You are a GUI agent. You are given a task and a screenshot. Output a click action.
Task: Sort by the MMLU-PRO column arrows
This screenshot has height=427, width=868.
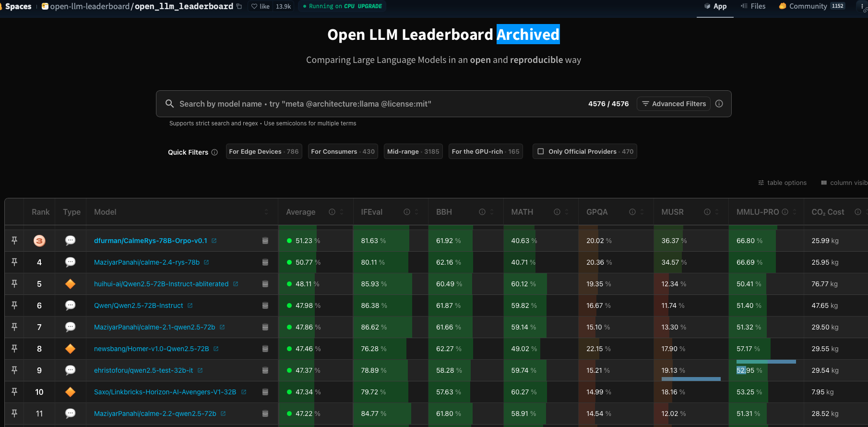795,212
